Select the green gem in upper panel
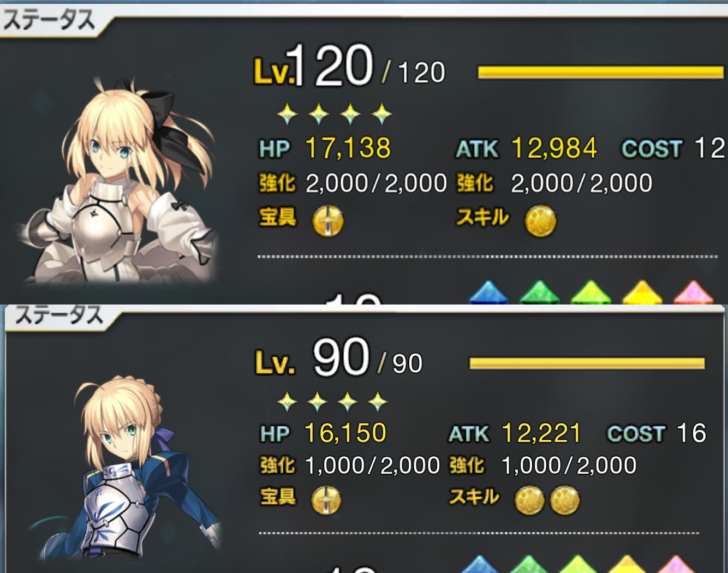Viewport: 728px width, 573px height. tap(539, 293)
